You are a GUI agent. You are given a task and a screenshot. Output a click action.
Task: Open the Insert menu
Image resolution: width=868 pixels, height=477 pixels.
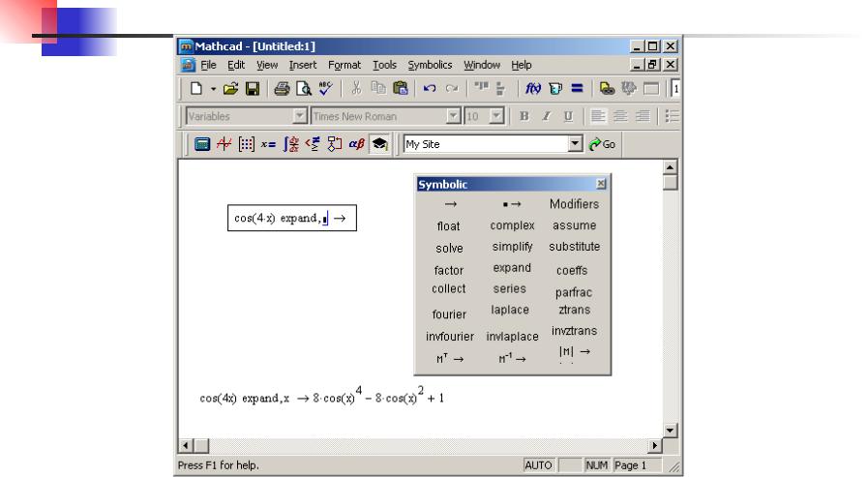point(303,65)
